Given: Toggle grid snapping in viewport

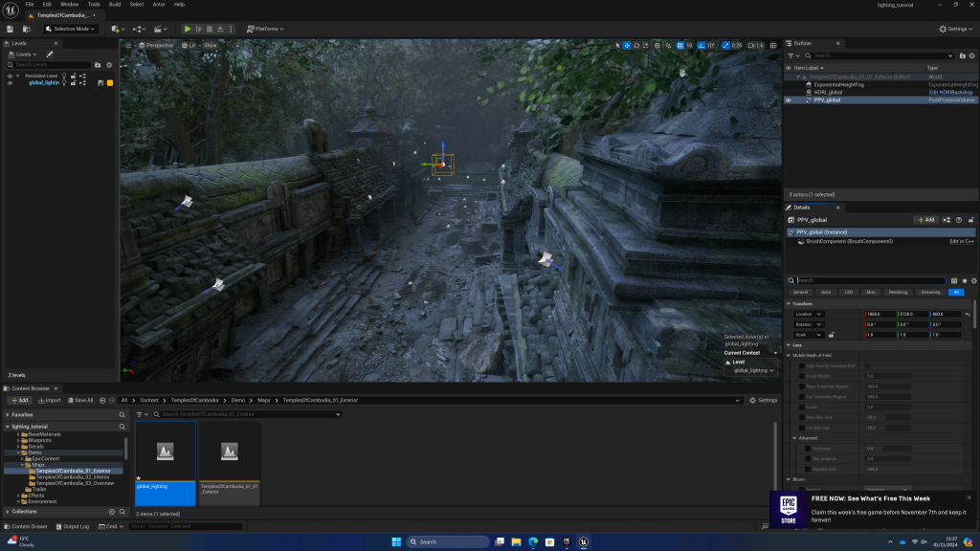Looking at the screenshot, I should pyautogui.click(x=680, y=45).
